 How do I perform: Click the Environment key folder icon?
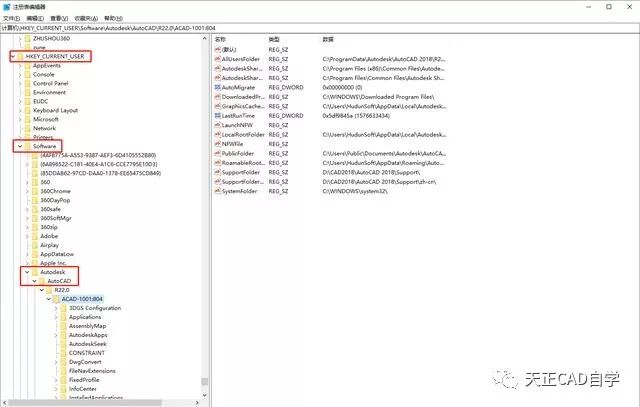[27, 92]
